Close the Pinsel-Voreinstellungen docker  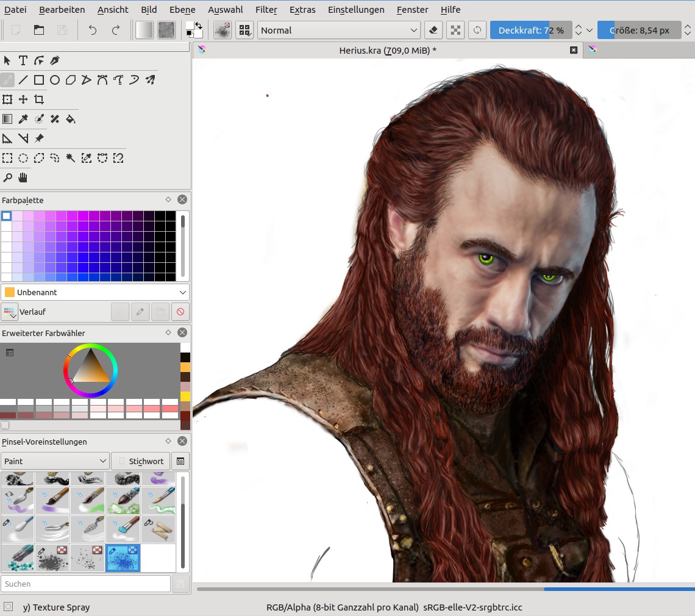[182, 441]
